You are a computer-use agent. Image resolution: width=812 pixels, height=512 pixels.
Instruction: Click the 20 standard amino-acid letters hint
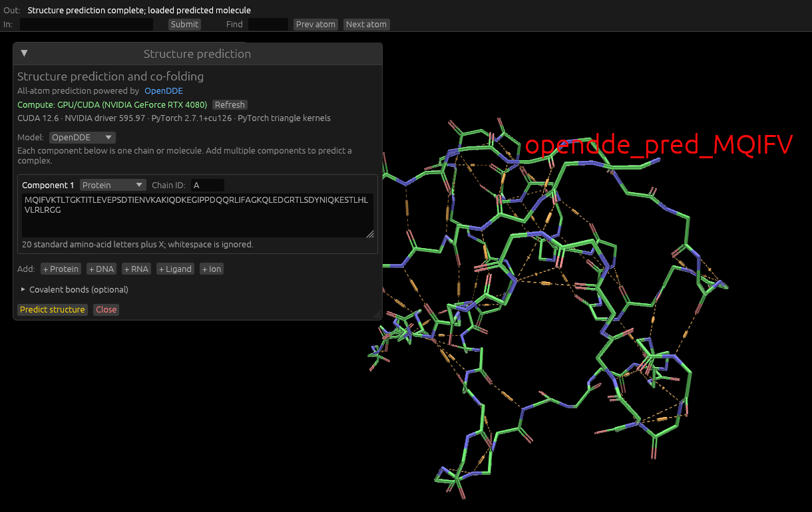138,245
